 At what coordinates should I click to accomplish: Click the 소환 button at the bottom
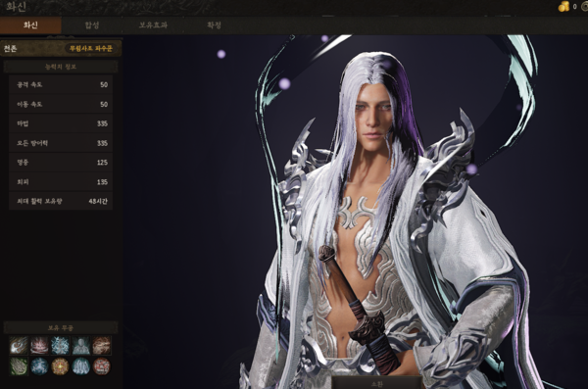(x=376, y=384)
